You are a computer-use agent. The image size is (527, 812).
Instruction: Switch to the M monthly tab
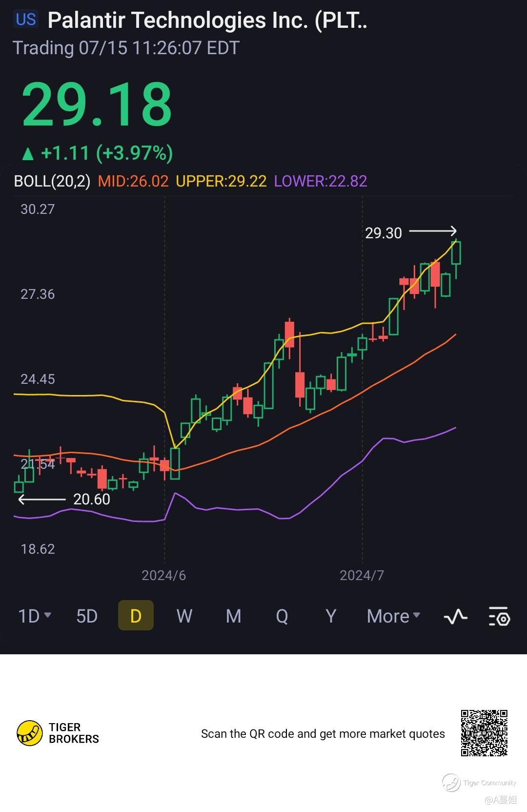233,616
